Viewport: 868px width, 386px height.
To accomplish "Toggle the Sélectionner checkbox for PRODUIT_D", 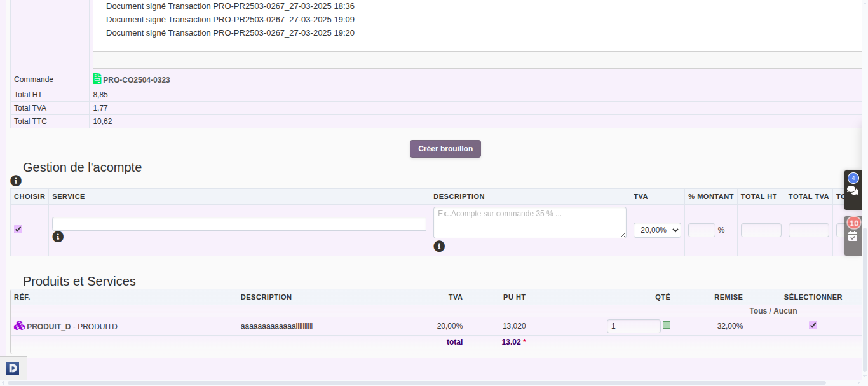I will 813,325.
